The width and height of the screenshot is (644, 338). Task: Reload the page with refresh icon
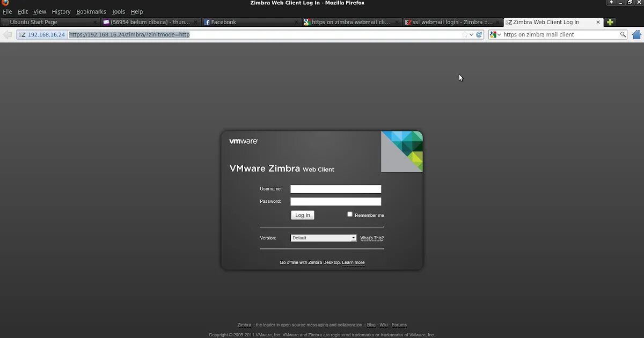click(x=479, y=34)
